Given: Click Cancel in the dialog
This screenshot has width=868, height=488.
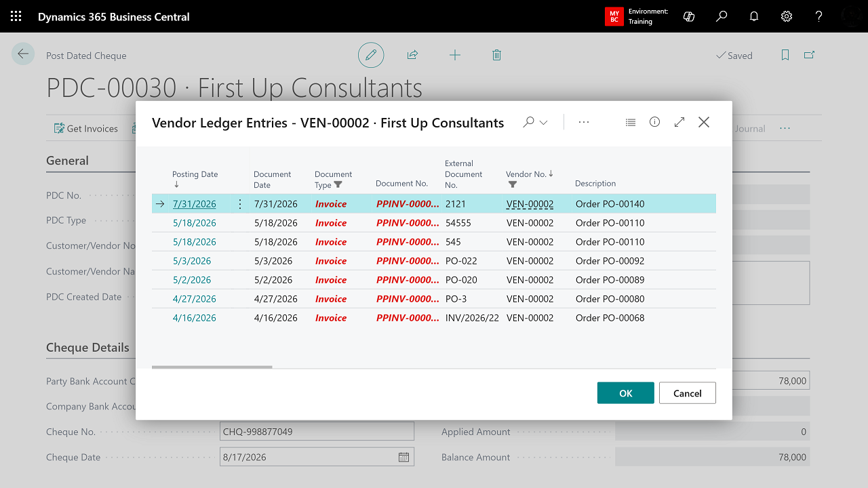Looking at the screenshot, I should click(688, 393).
